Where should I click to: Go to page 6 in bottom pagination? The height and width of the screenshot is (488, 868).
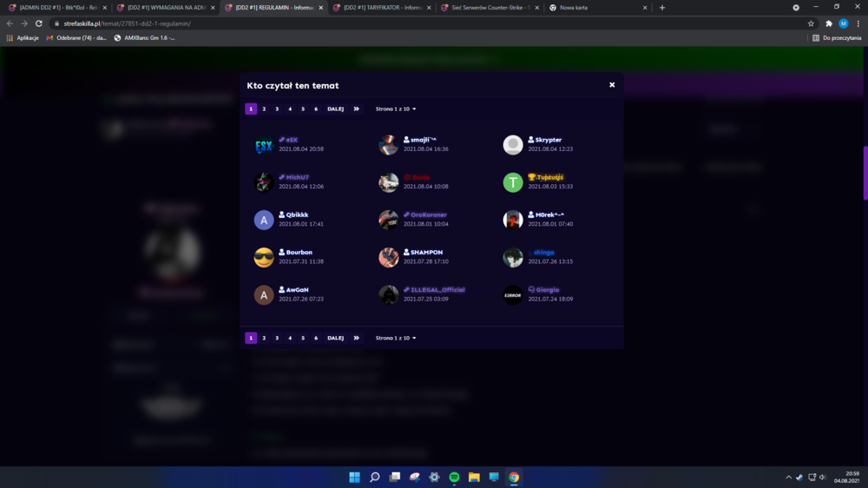pos(316,338)
